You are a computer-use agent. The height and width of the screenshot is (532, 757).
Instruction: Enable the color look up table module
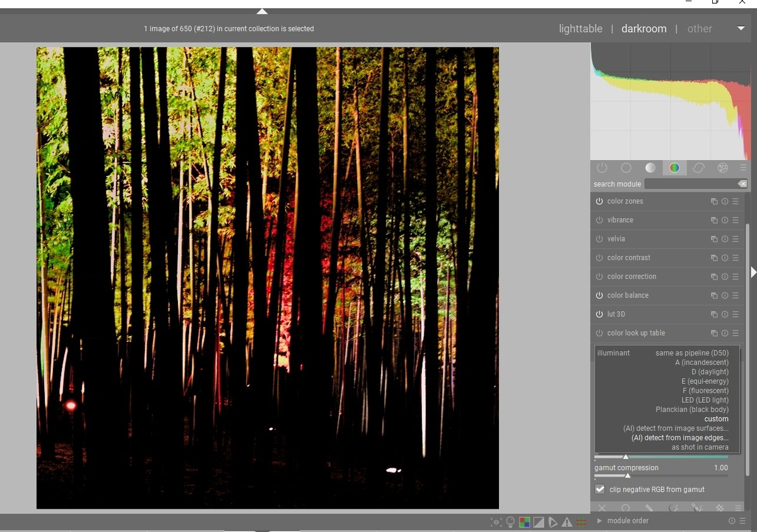[599, 333]
